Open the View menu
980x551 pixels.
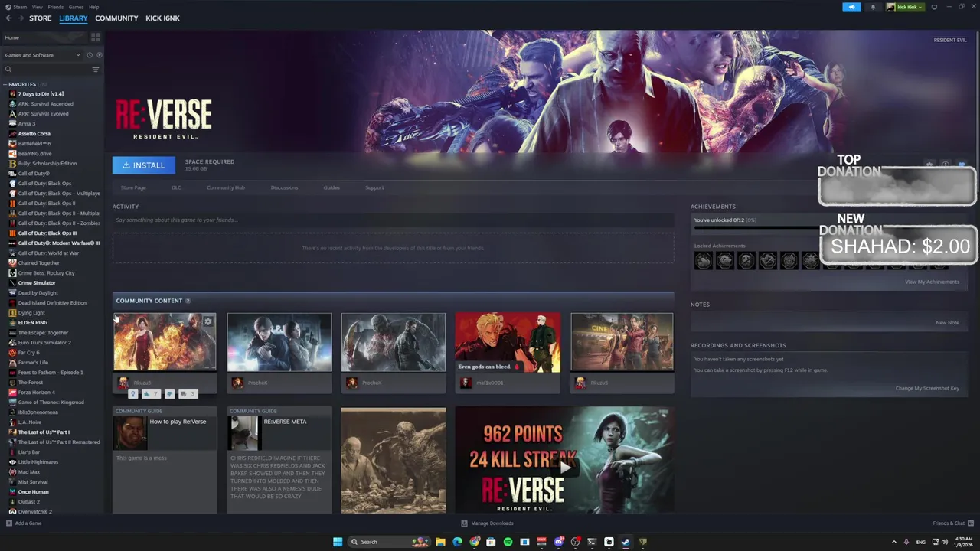37,7
